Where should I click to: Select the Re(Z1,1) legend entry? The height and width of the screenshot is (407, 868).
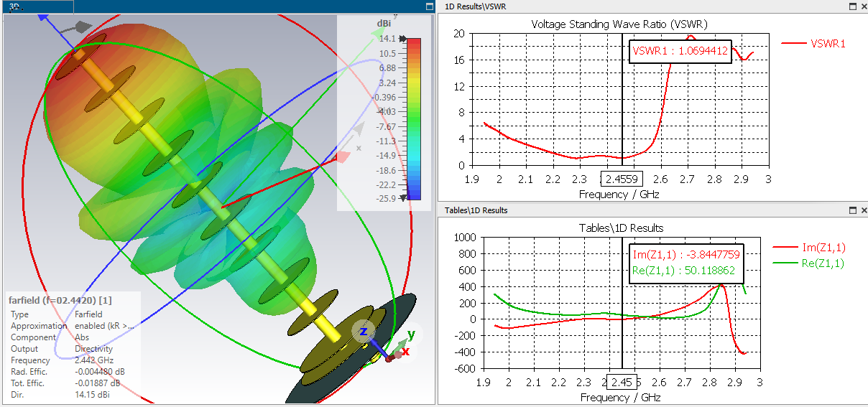[809, 263]
